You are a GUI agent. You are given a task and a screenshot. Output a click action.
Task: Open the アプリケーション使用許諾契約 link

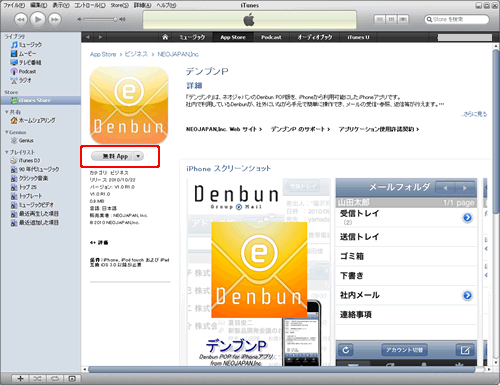click(x=379, y=129)
